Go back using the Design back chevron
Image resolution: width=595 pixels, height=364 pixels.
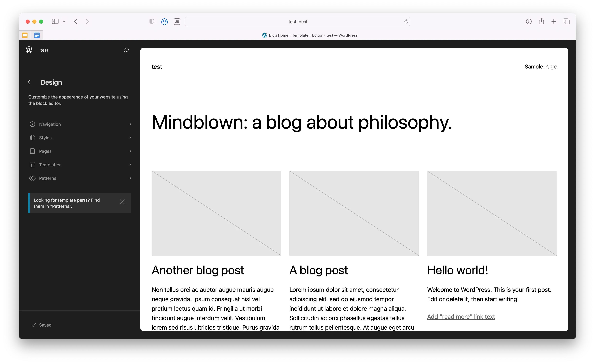pyautogui.click(x=29, y=82)
